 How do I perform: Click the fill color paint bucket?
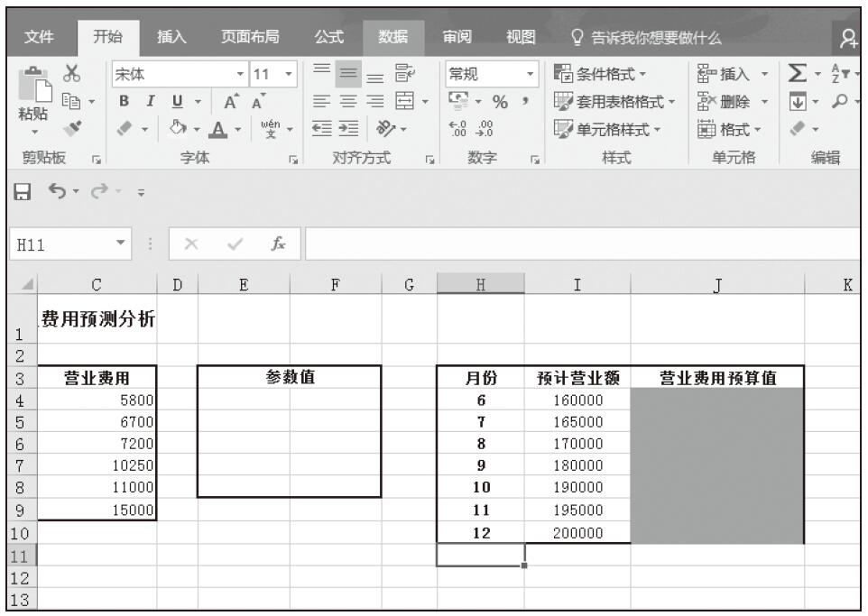180,130
